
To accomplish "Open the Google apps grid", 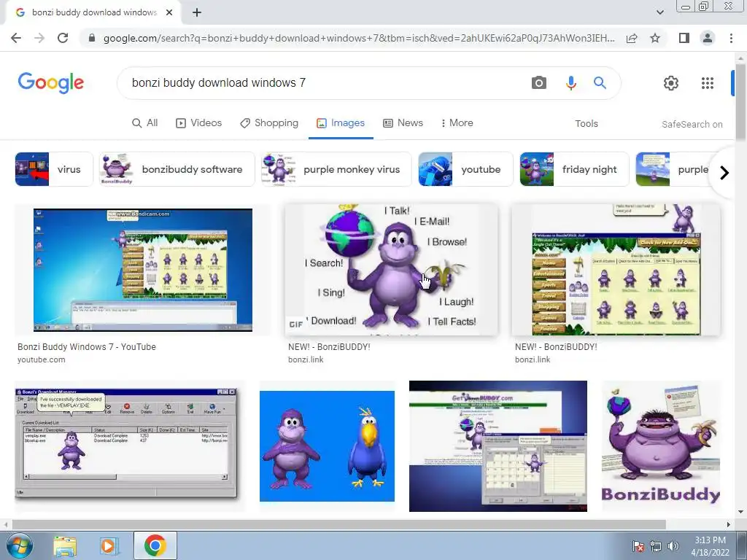I will 708,83.
